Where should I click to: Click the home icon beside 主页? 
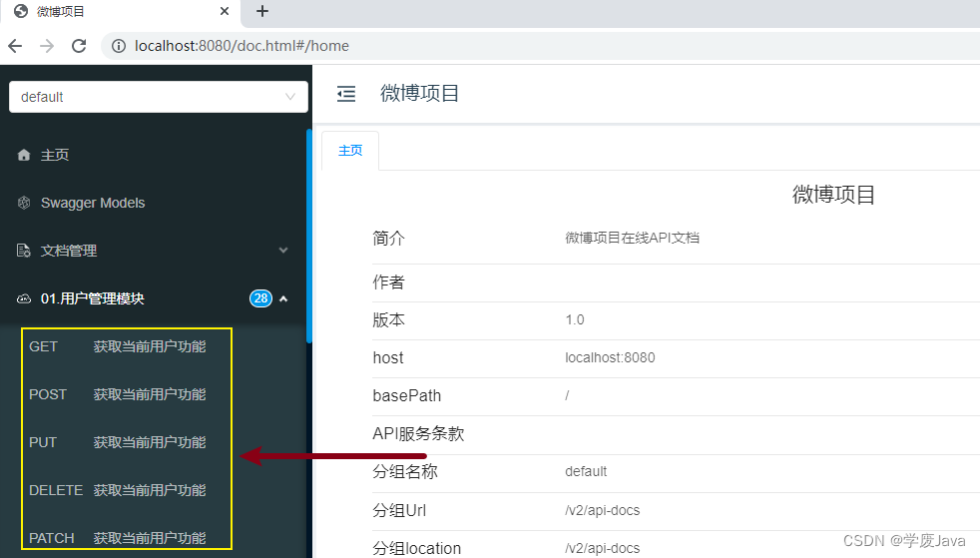(24, 155)
